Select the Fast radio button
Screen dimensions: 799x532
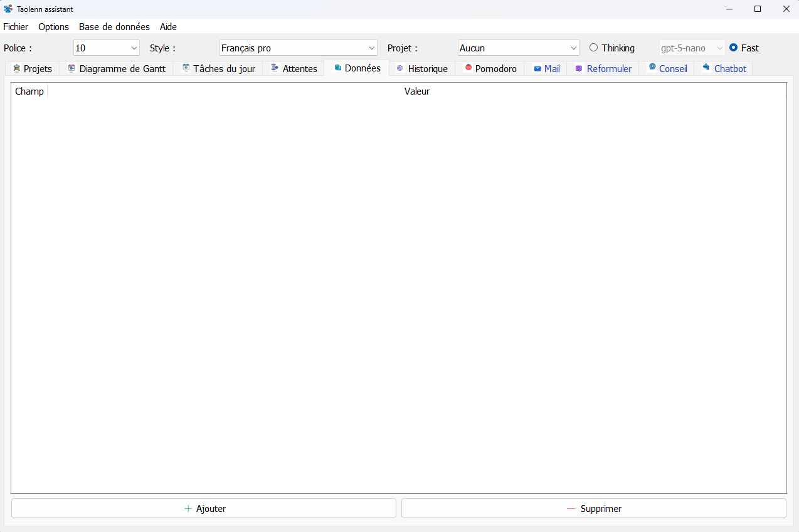pos(734,48)
